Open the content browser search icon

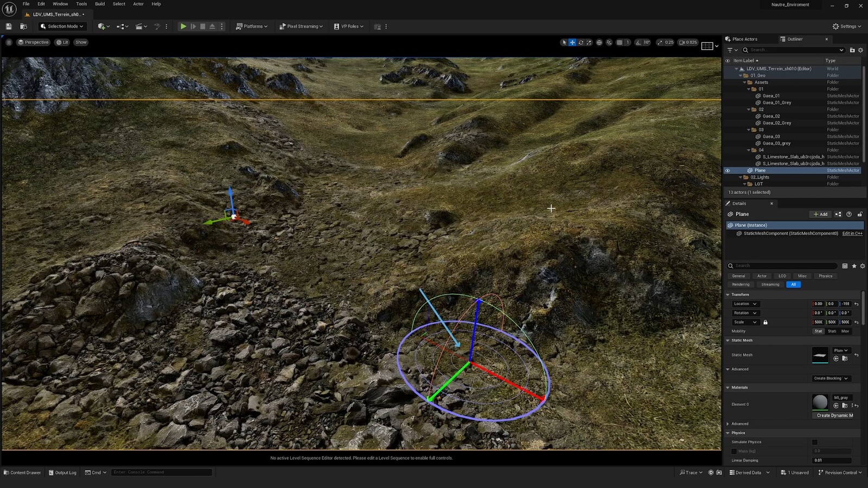[x=23, y=26]
